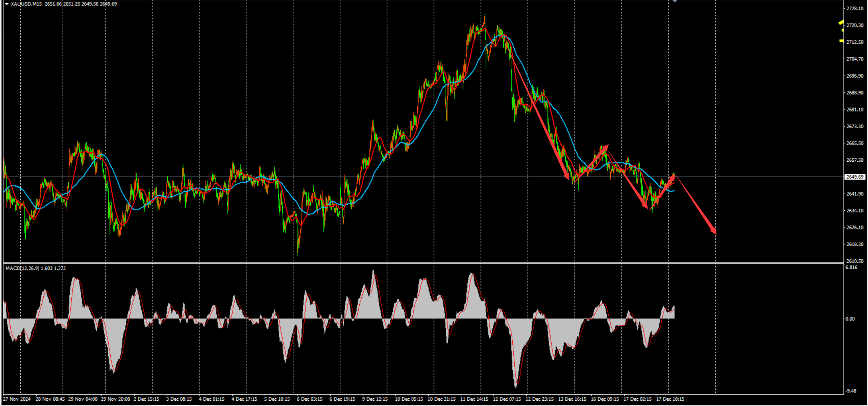Click the chart shift marker at the top
This screenshot has width=868, height=406.
675,1
